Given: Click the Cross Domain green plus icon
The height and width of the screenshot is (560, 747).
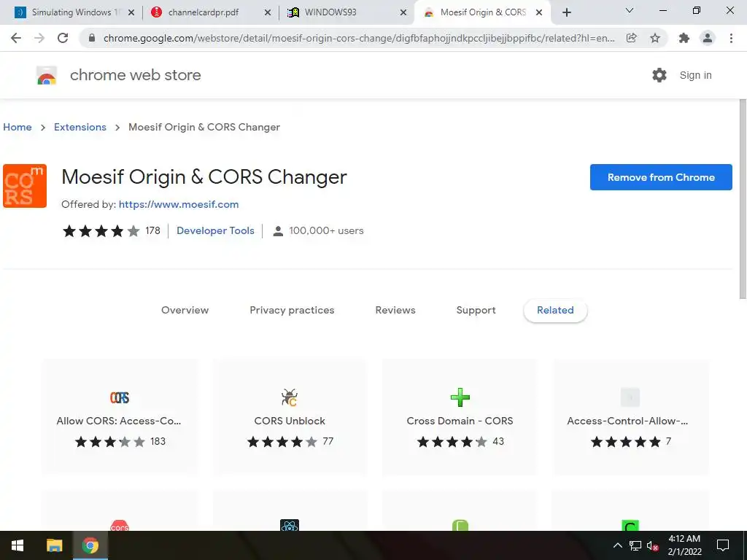Looking at the screenshot, I should (x=460, y=397).
